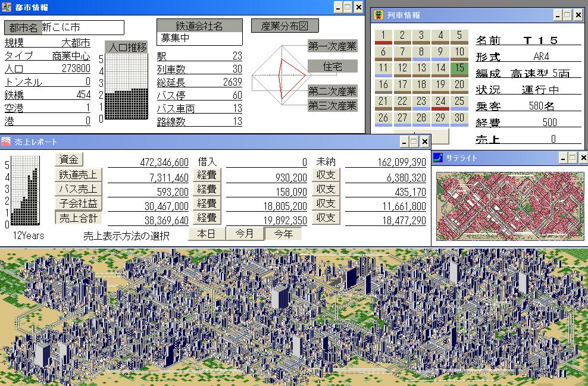Click the 産業分布図 button
Screen dimensions: 588x386
tap(284, 26)
